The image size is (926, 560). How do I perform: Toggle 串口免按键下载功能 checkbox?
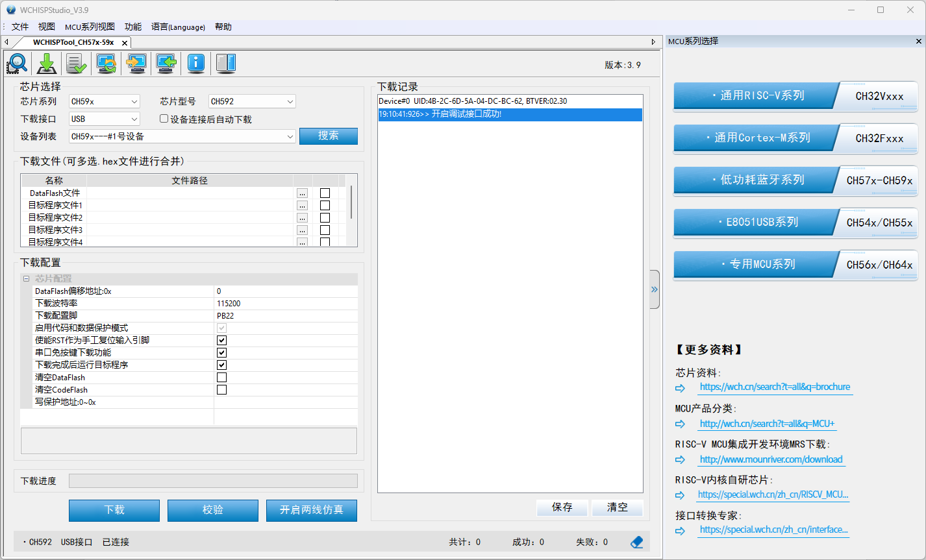click(221, 353)
